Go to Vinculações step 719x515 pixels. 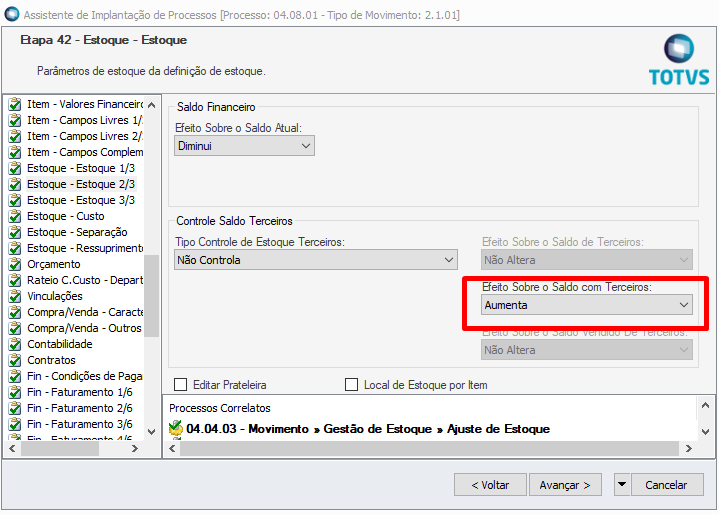click(55, 296)
